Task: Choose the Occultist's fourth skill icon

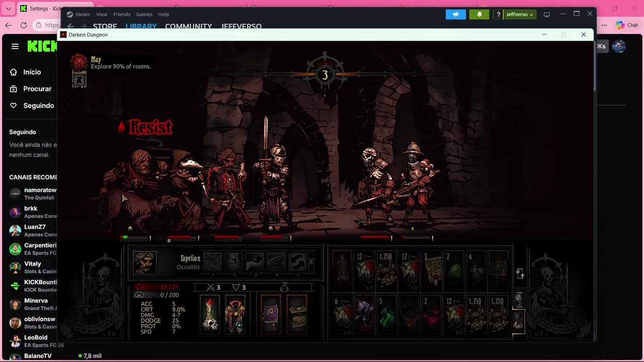Action: tap(276, 262)
